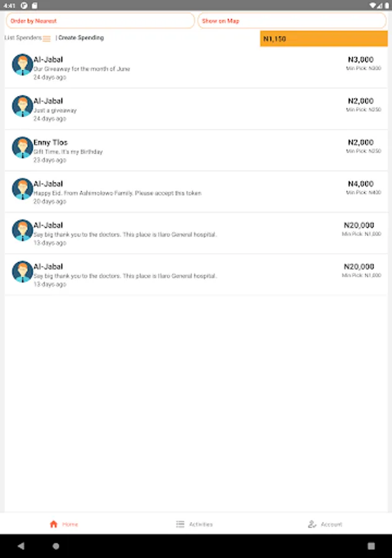Tap avatar of first Al-Jabal entry
This screenshot has height=558, width=392.
[x=22, y=64]
